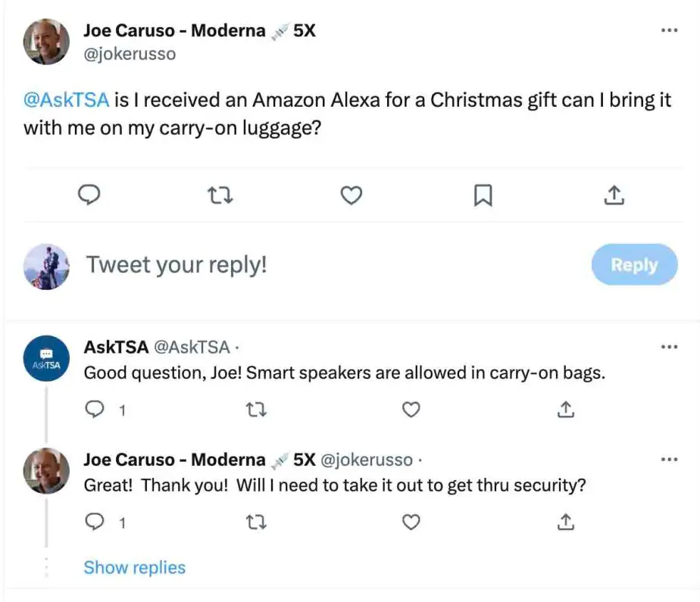Click the Tweet your reply field
Viewport: 700px width, 602px height.
176,265
